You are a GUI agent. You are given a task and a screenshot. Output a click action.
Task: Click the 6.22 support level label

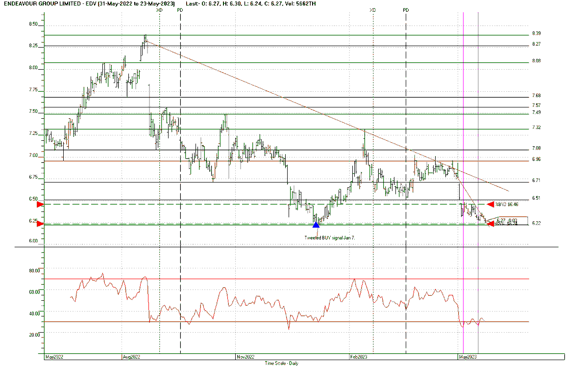click(536, 223)
